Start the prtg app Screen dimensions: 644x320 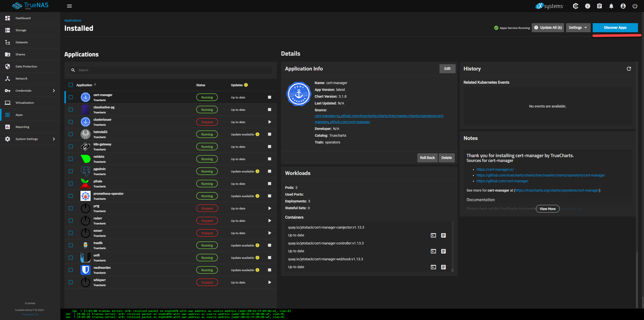[x=269, y=208]
